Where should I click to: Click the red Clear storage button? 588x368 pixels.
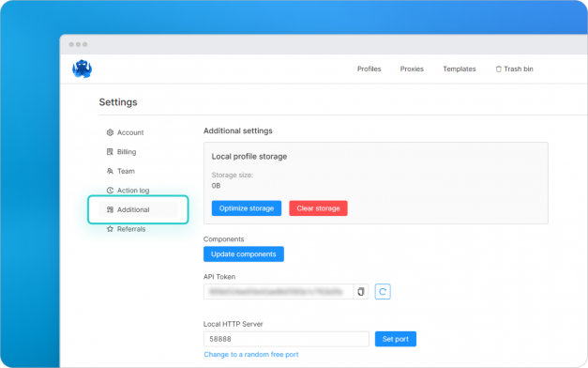pyautogui.click(x=318, y=208)
